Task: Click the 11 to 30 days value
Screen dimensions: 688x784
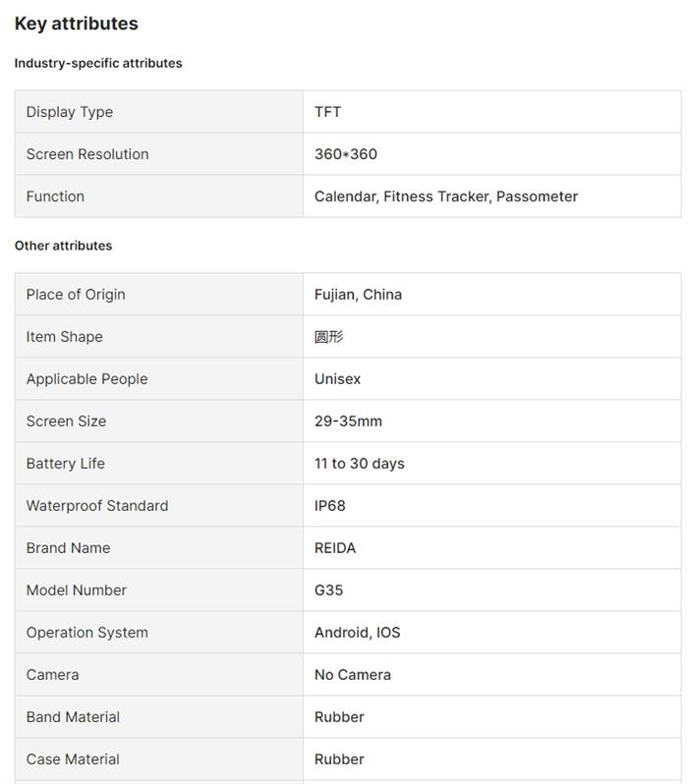Action: click(360, 464)
